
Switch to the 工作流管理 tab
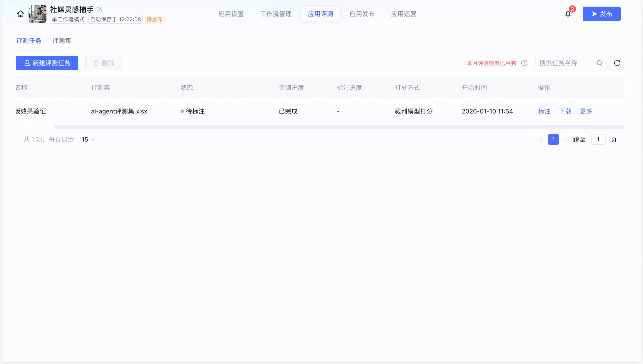(276, 14)
